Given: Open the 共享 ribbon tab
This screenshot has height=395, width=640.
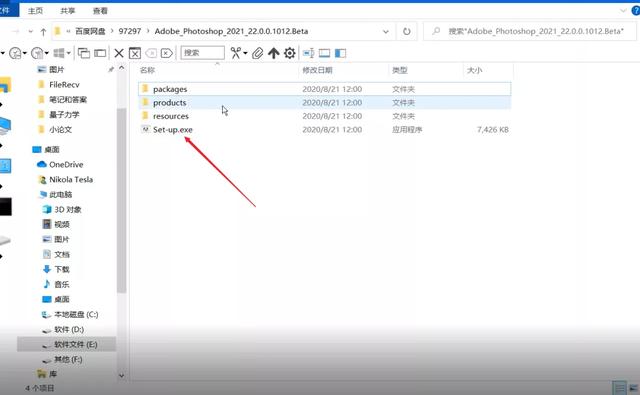Looking at the screenshot, I should 68,11.
